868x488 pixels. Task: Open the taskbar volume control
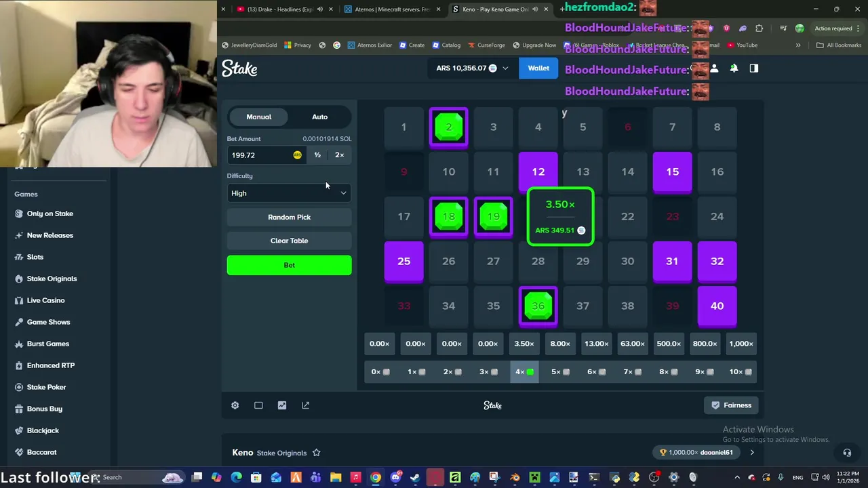click(x=825, y=477)
